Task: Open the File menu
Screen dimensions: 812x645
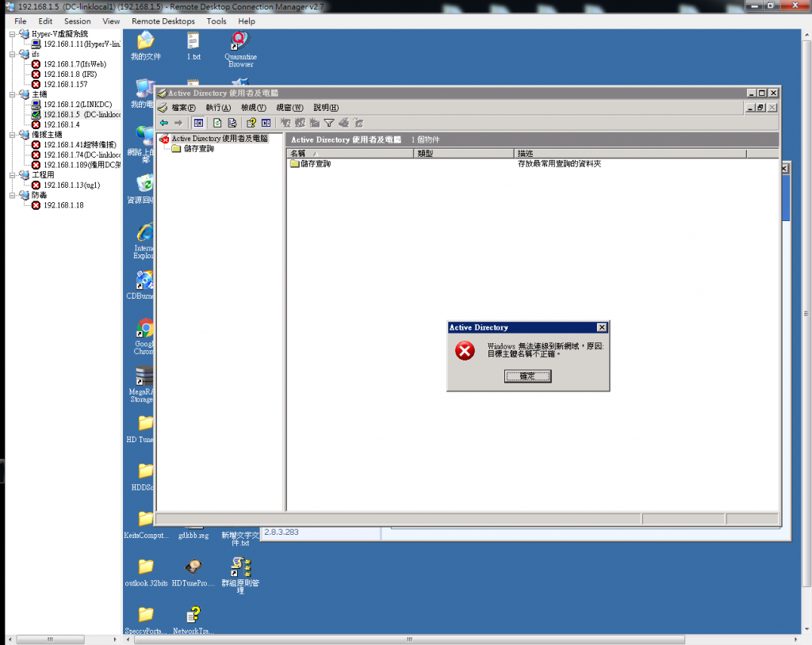Action: 20,21
